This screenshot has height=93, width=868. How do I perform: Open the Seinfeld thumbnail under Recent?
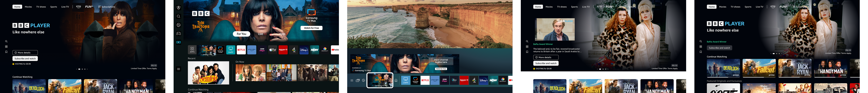coord(208,73)
